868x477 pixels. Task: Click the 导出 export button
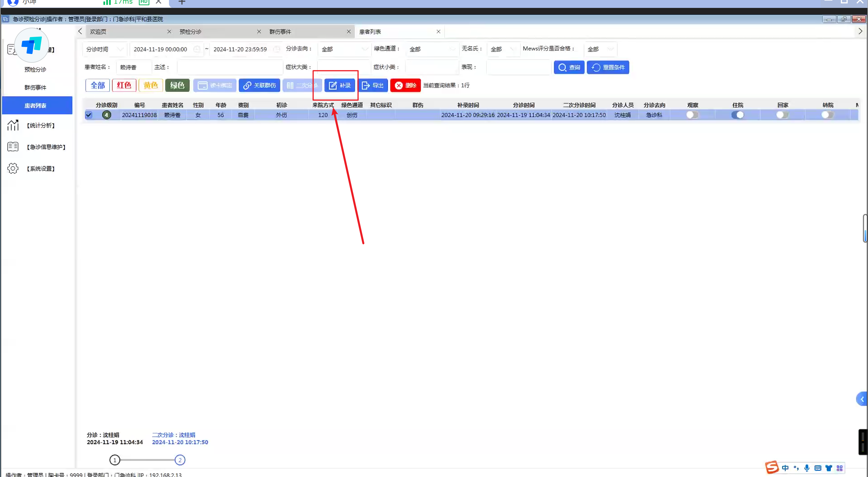pos(373,85)
